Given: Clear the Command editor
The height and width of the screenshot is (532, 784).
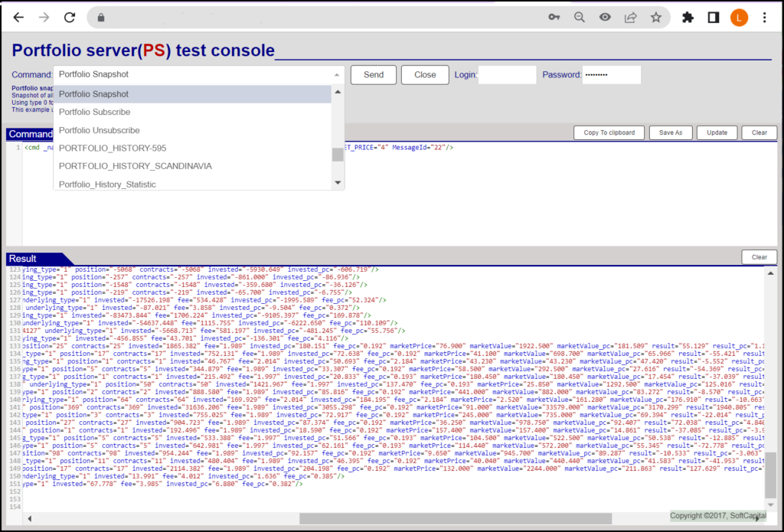Looking at the screenshot, I should coord(759,132).
